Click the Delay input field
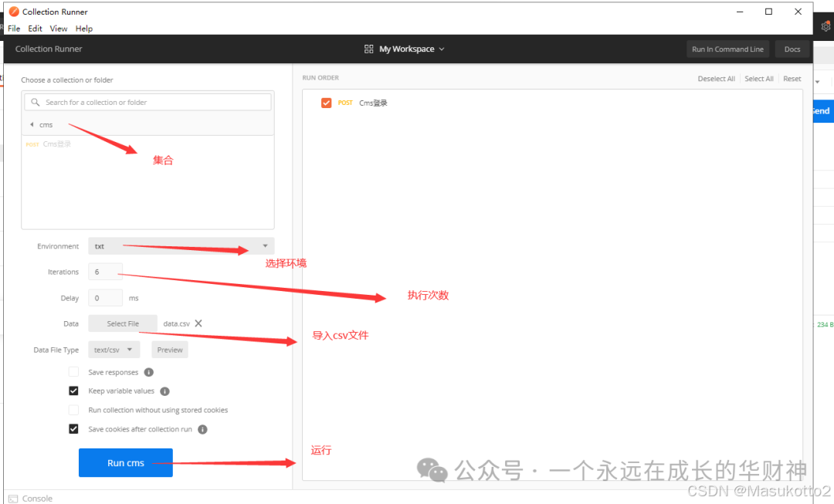 105,298
